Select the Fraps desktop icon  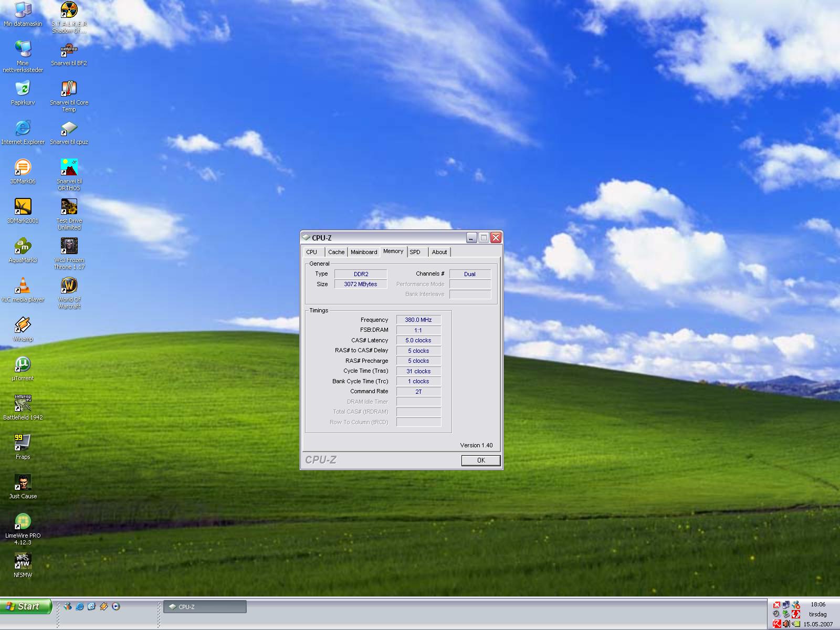[23, 447]
